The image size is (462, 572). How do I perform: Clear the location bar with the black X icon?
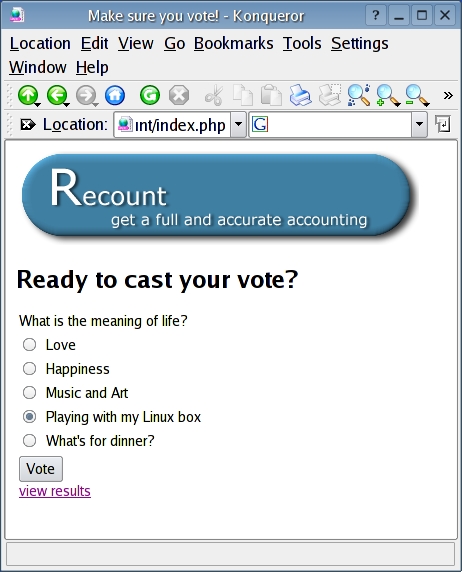tap(27, 125)
